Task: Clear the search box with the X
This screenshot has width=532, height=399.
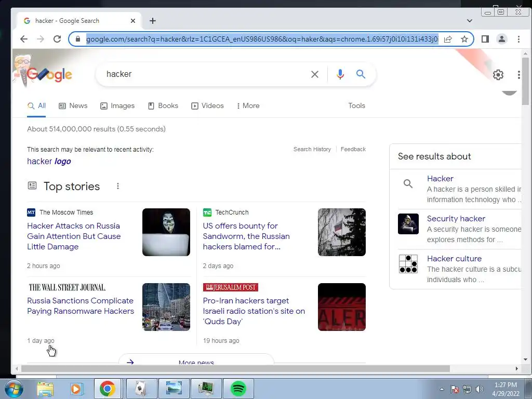Action: 315,74
